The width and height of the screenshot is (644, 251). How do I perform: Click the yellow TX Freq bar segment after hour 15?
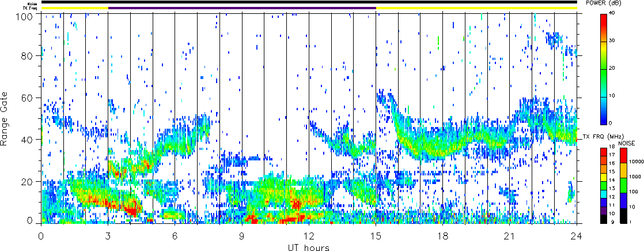[x=476, y=8]
